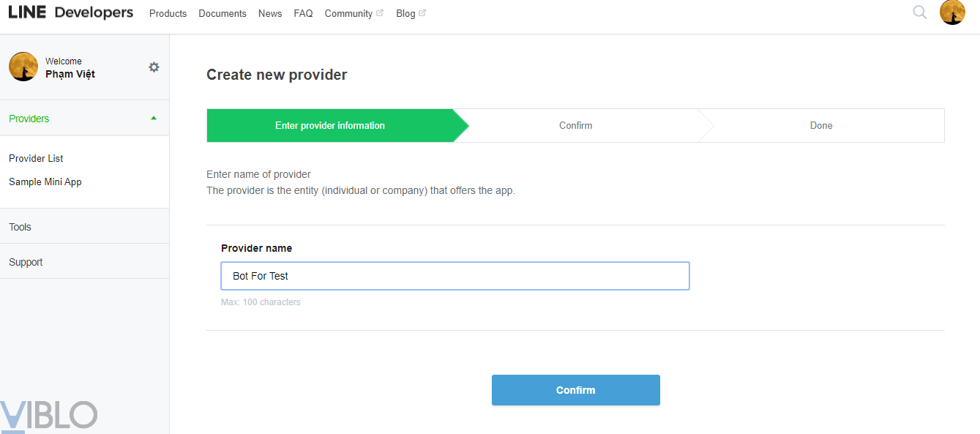
Task: Select the Enter provider information step
Action: [x=330, y=125]
